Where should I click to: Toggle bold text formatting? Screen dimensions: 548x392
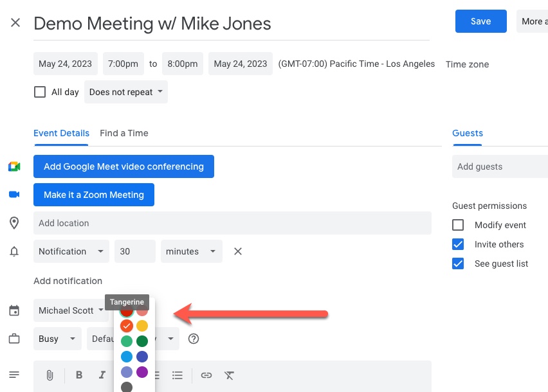pos(79,375)
